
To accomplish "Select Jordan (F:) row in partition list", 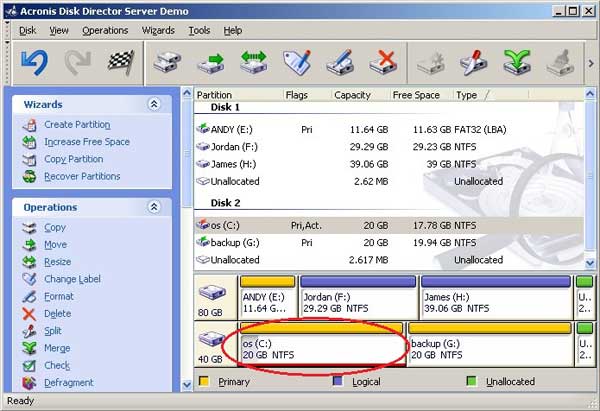I will click(389, 147).
